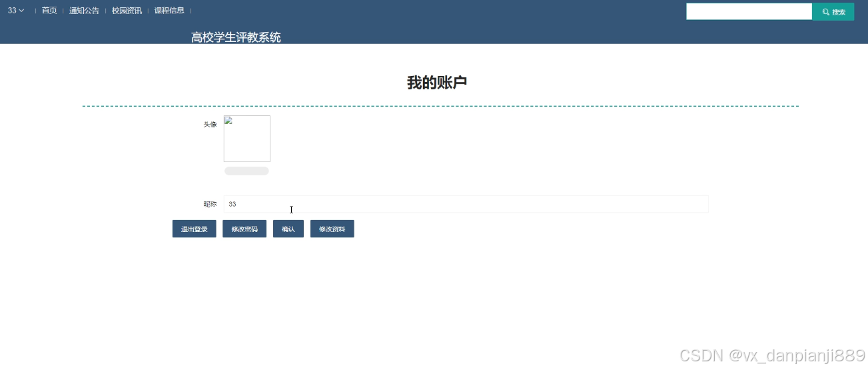The width and height of the screenshot is (868, 370).
Task: Open the 33 user dropdown menu
Action: pos(16,11)
